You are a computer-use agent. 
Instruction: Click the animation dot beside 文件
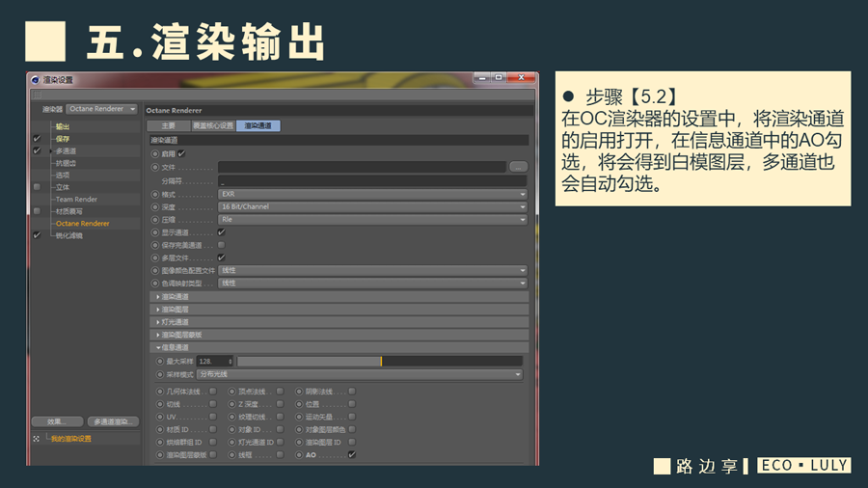pyautogui.click(x=155, y=167)
